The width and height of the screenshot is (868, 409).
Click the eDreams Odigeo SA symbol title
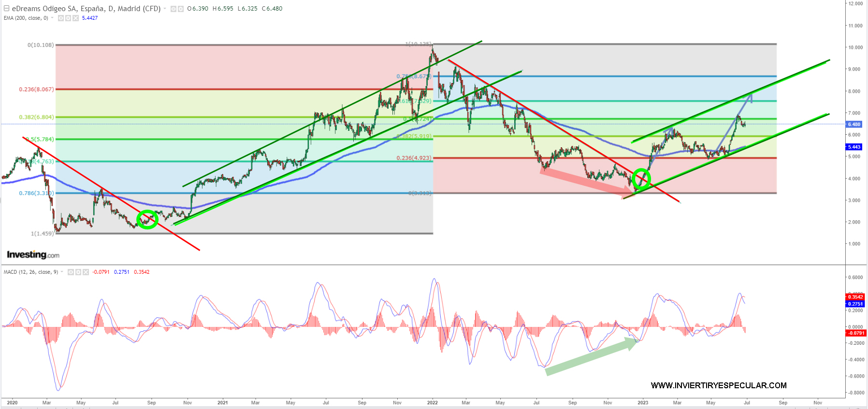point(86,9)
